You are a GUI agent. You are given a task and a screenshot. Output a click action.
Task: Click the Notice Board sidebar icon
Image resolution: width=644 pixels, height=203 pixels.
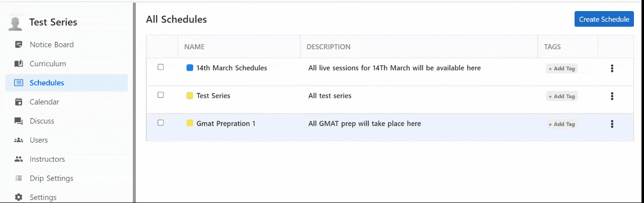(x=19, y=45)
